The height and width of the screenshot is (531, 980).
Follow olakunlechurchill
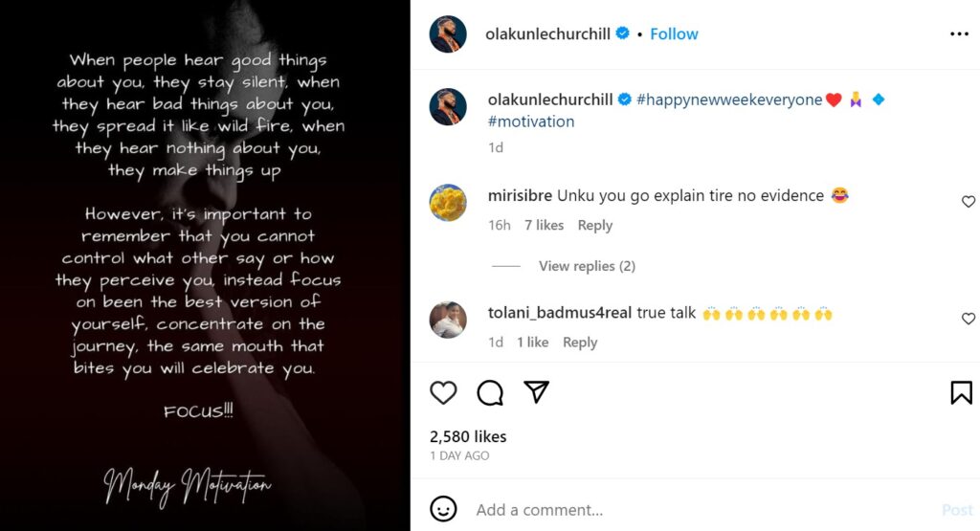[x=674, y=33]
